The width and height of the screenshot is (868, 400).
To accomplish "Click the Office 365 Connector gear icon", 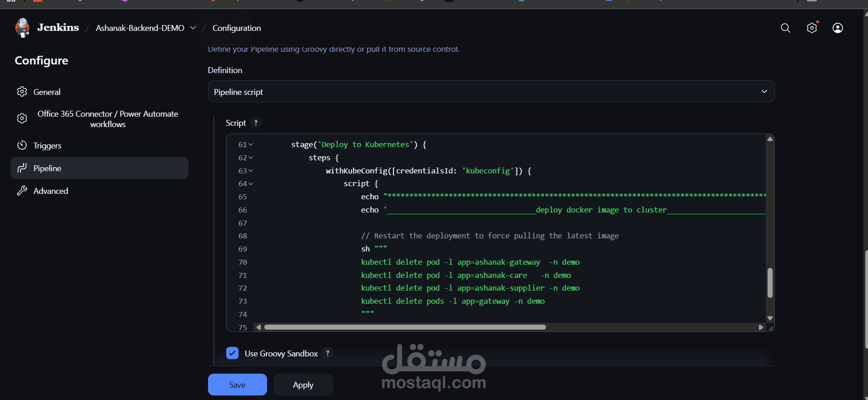I will tap(22, 119).
